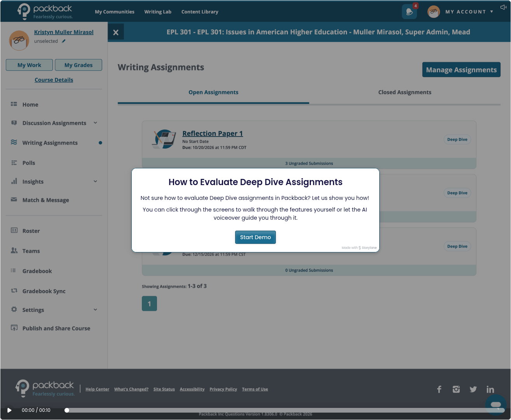This screenshot has width=511, height=420.
Task: Open the Terms of Use footer link
Action: 255,389
